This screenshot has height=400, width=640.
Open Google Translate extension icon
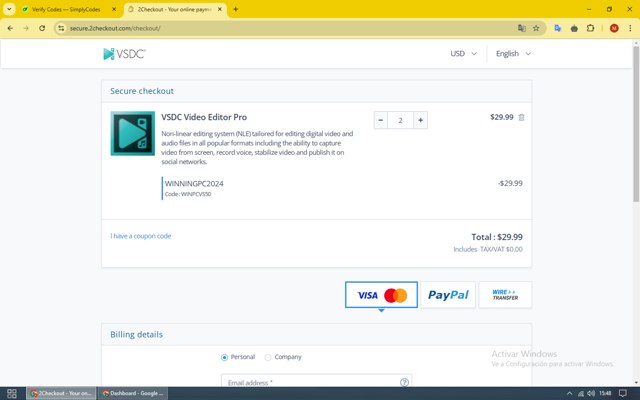[558, 28]
